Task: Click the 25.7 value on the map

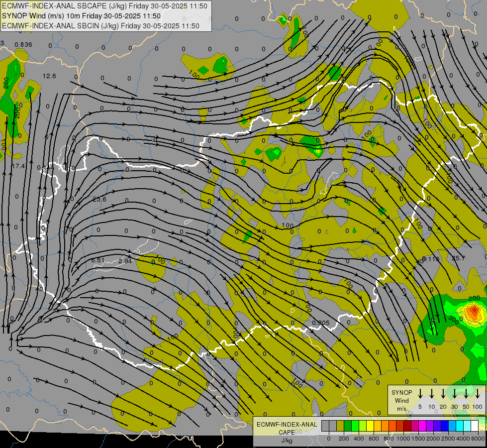Action: (x=458, y=258)
